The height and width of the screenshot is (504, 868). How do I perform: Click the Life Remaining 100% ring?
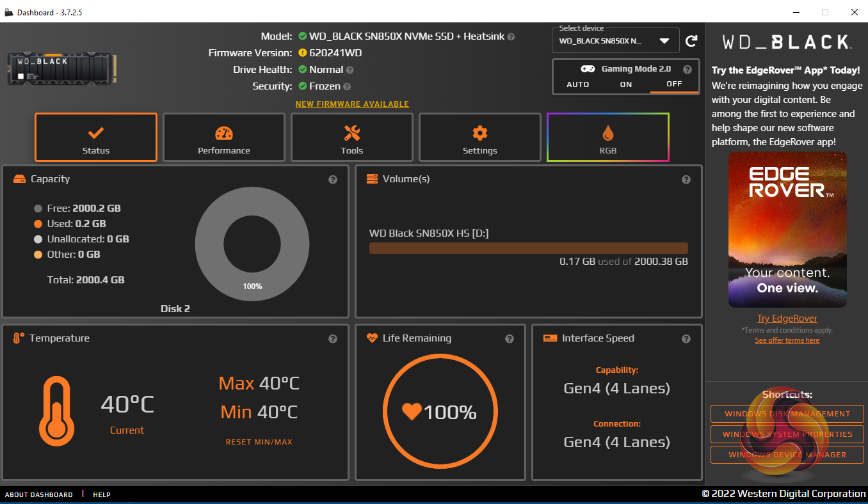coord(440,411)
